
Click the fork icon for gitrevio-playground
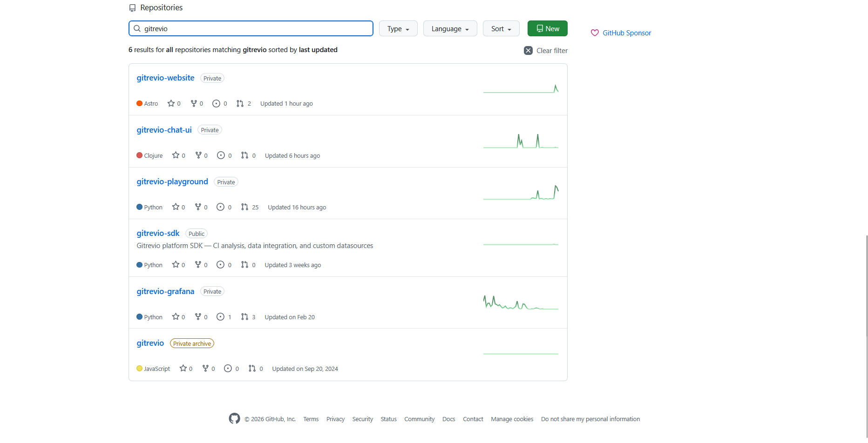tap(198, 207)
